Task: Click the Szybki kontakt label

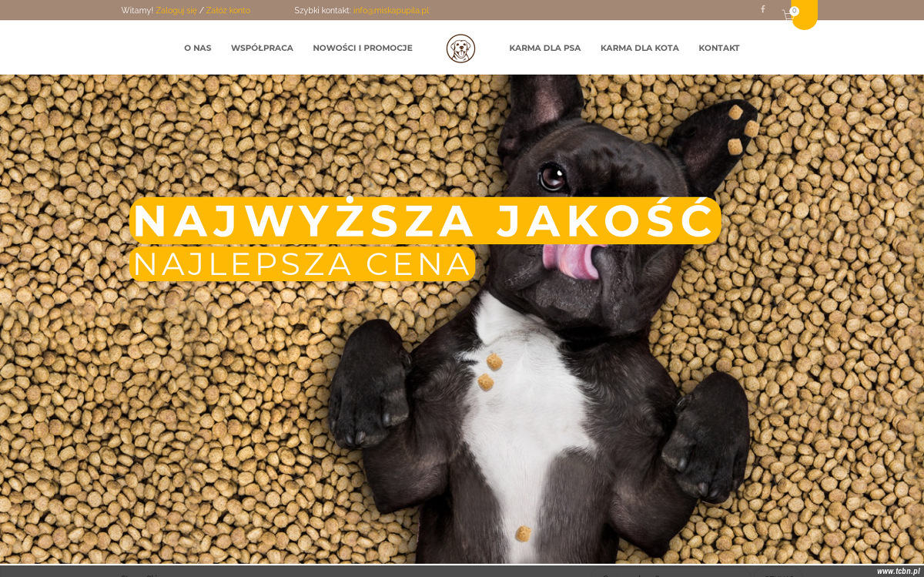Action: click(323, 11)
